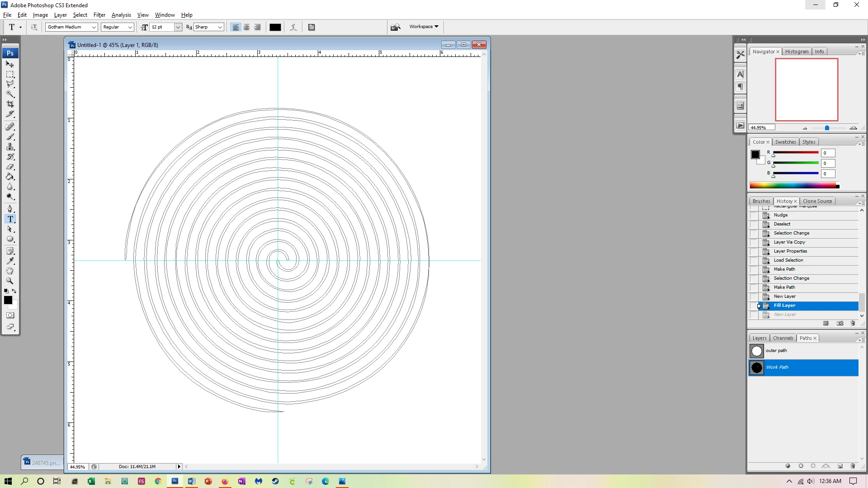
Task: Open the Filter menu
Action: [99, 15]
